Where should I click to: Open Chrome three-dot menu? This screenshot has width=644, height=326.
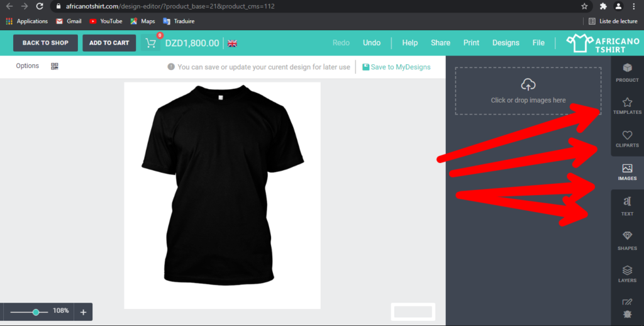point(634,6)
